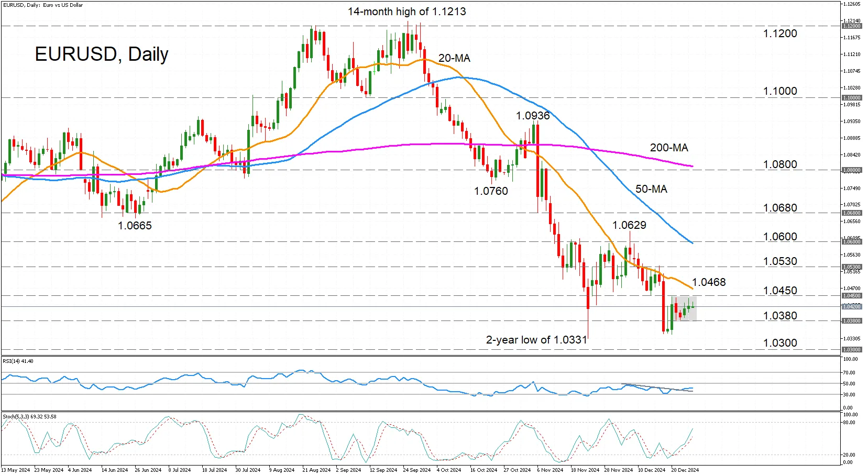
Task: Click the 13 May 2024 date on time axis
Action: [x=16, y=470]
